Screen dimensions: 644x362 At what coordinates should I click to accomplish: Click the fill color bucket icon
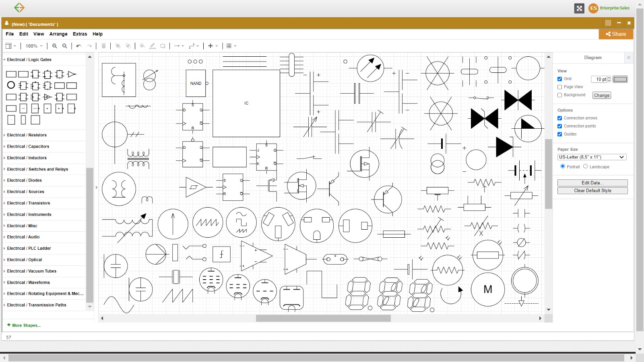(x=142, y=46)
